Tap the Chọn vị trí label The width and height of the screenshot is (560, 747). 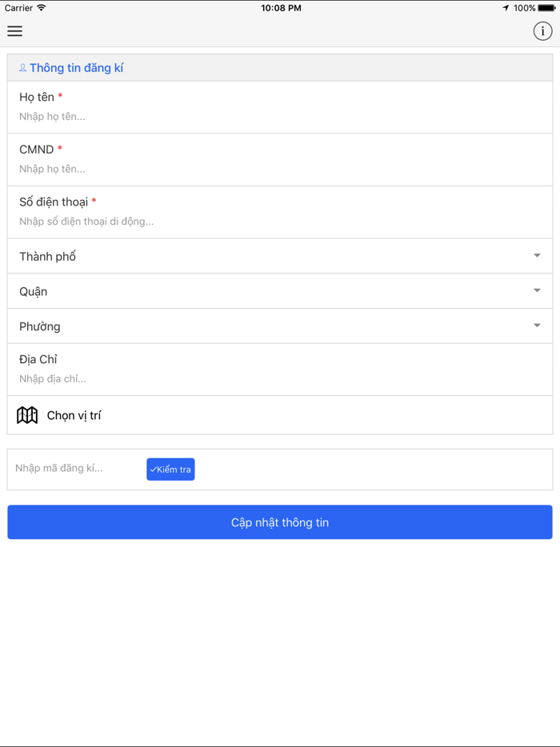74,416
